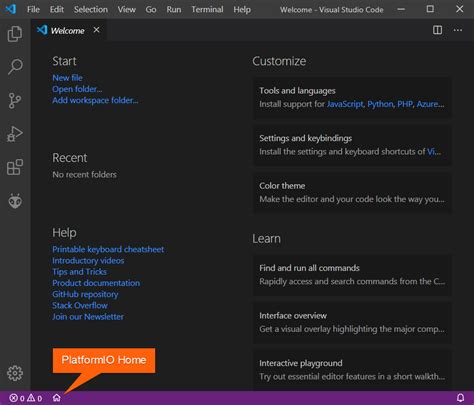Open the Explorer view in activity bar
This screenshot has width=474, height=405.
click(x=15, y=34)
